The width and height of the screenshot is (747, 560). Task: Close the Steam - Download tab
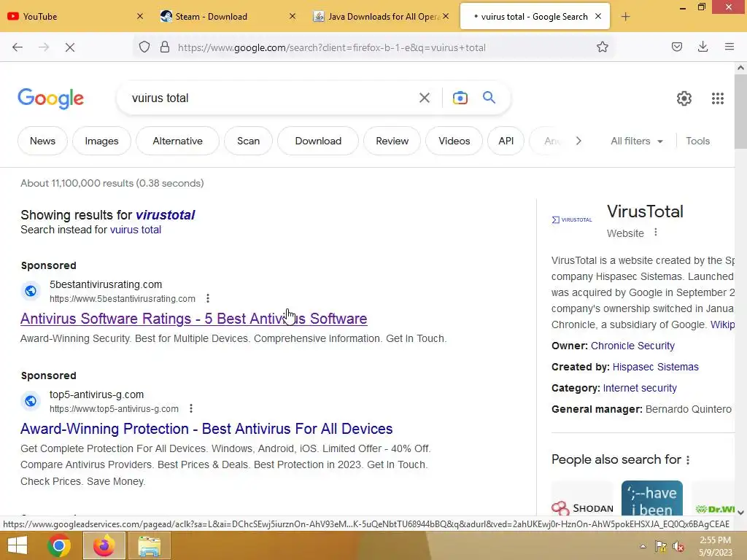[293, 16]
